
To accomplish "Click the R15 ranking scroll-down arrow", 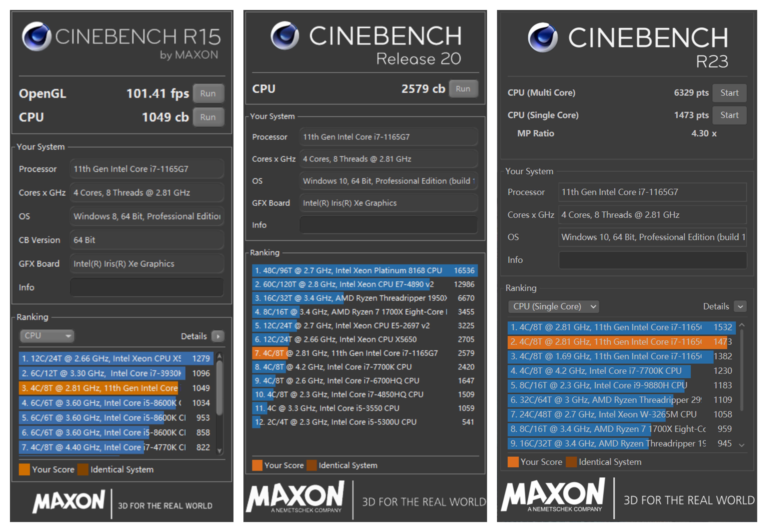I will coord(219,451).
